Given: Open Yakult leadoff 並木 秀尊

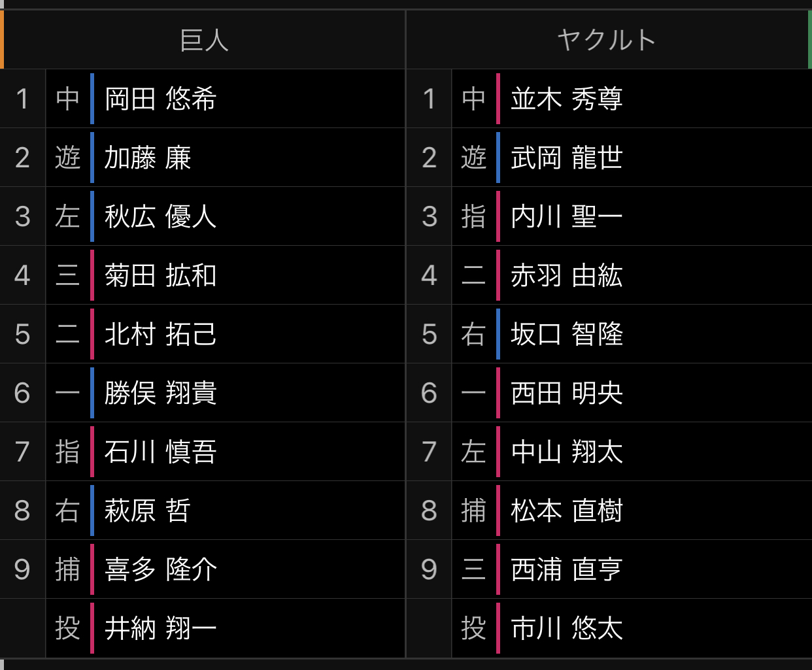Looking at the screenshot, I should [567, 99].
